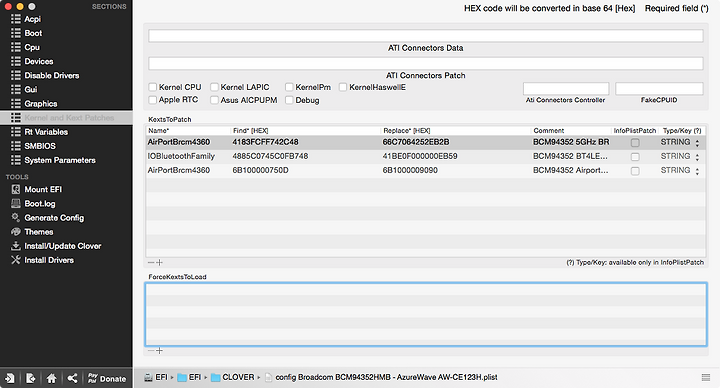The image size is (720, 388).
Task: Enable the Kernel LAPIC checkbox
Action: pos(214,87)
